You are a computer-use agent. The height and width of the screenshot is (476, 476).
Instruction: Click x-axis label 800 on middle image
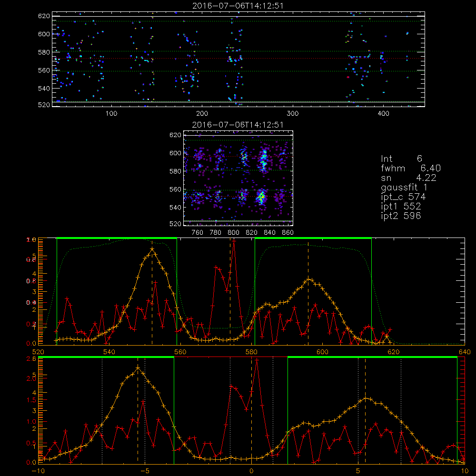(x=233, y=233)
